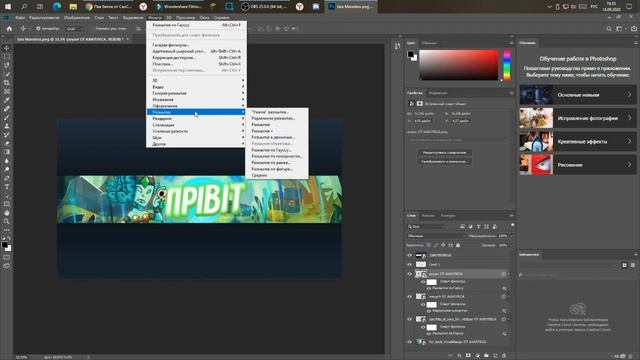640x360 pixels.
Task: Click the Home icon in options bar
Action: (9, 29)
